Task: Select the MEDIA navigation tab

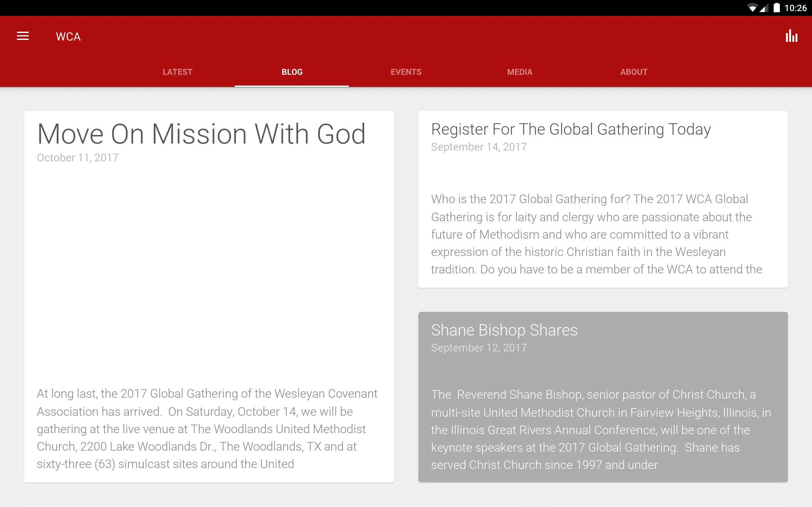Action: tap(519, 71)
